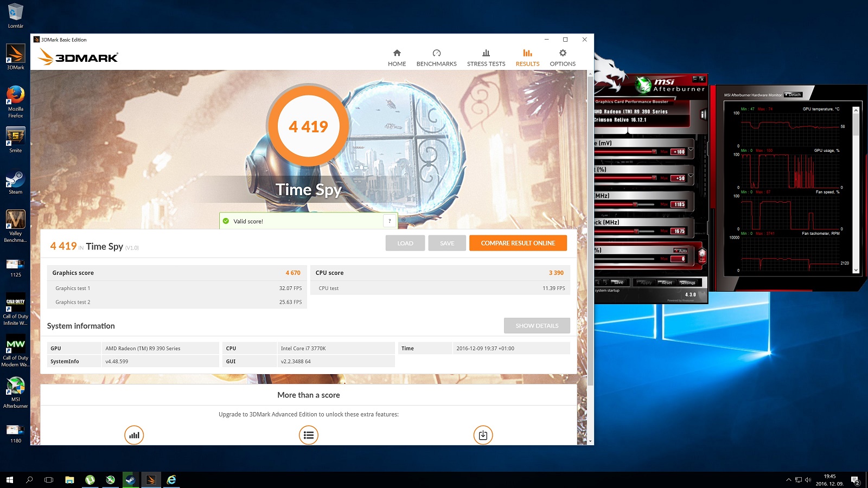Select the 1180 desktop file icon
The width and height of the screenshot is (868, 488).
pyautogui.click(x=16, y=434)
